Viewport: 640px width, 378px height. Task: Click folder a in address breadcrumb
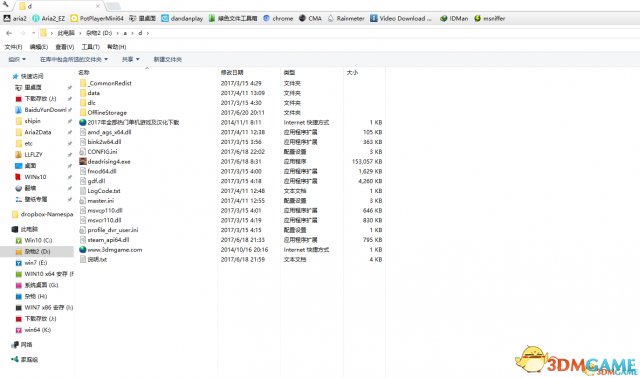[x=125, y=33]
